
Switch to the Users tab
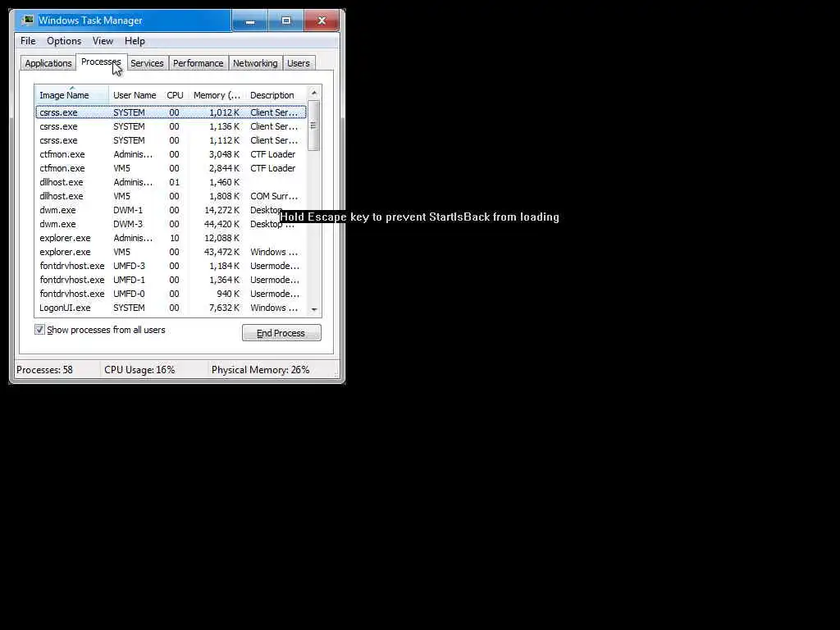[x=299, y=63]
